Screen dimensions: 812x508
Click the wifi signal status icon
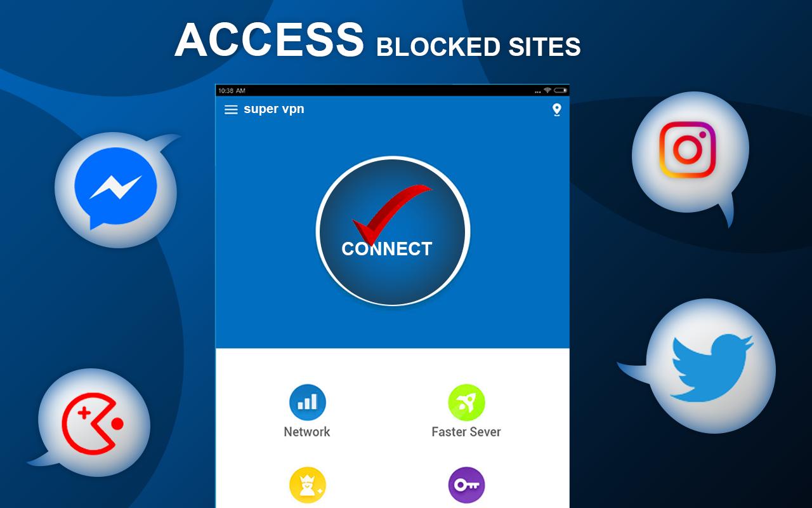point(547,91)
